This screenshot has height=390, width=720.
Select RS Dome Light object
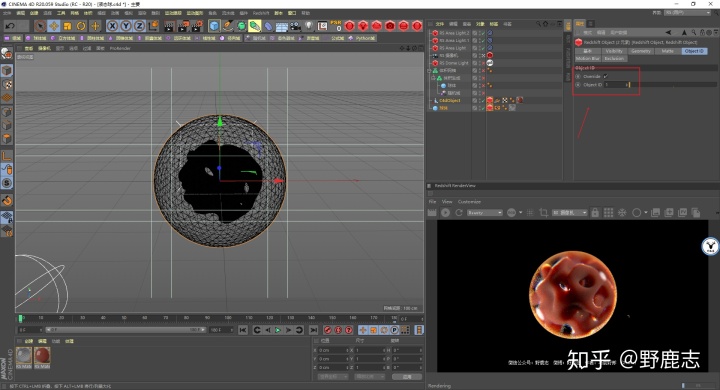tap(454, 63)
